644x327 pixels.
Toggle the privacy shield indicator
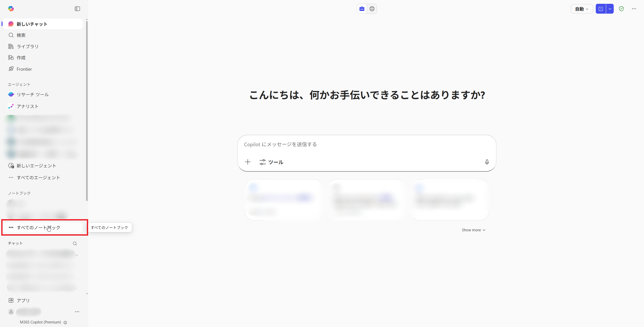(x=621, y=9)
